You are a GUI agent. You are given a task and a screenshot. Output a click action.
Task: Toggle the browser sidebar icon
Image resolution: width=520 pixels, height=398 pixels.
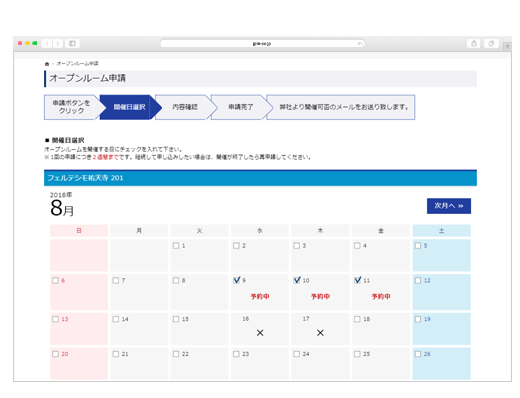pyautogui.click(x=72, y=43)
